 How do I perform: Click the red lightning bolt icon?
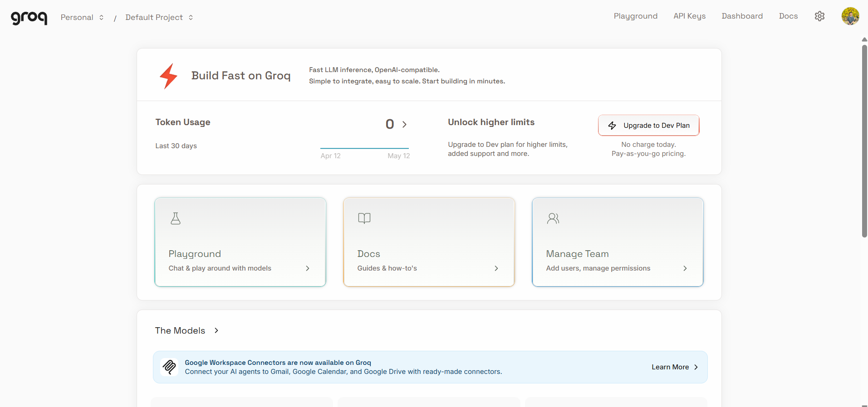pyautogui.click(x=168, y=76)
